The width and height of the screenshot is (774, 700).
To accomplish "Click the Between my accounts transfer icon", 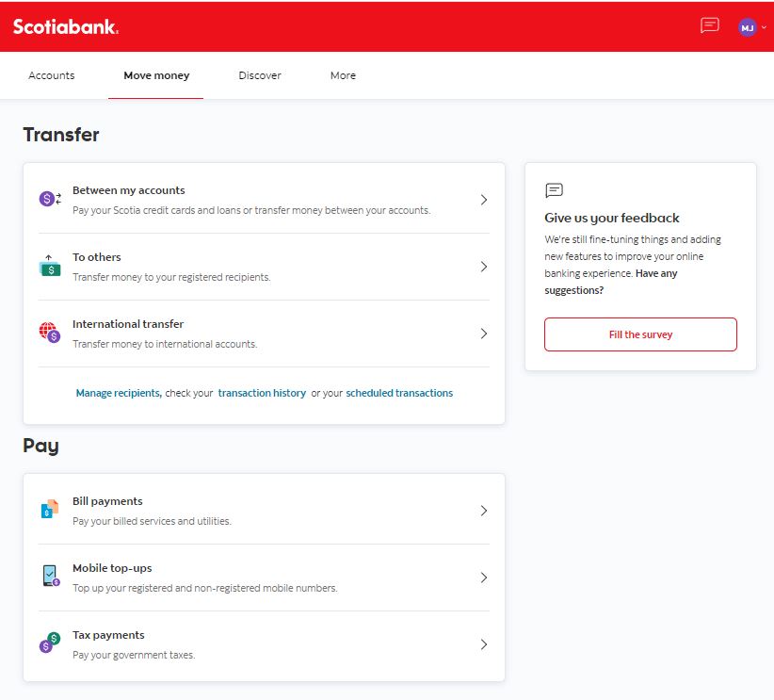I will [50, 199].
